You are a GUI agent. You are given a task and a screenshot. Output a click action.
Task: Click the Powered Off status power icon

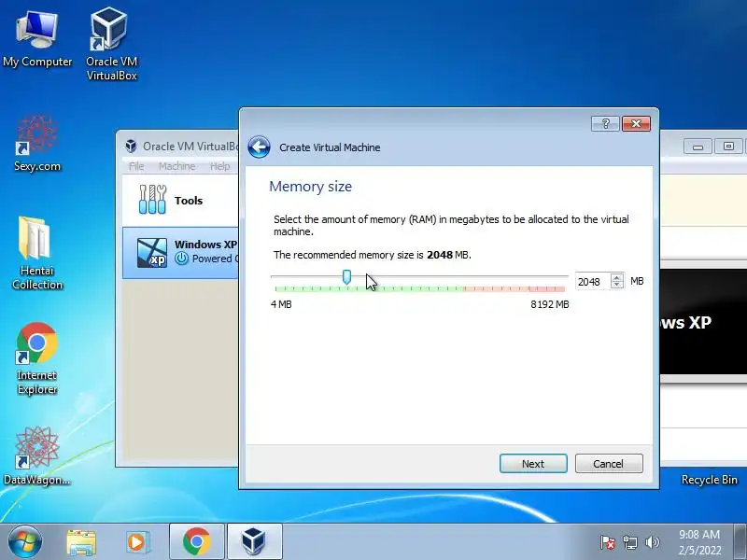point(181,259)
